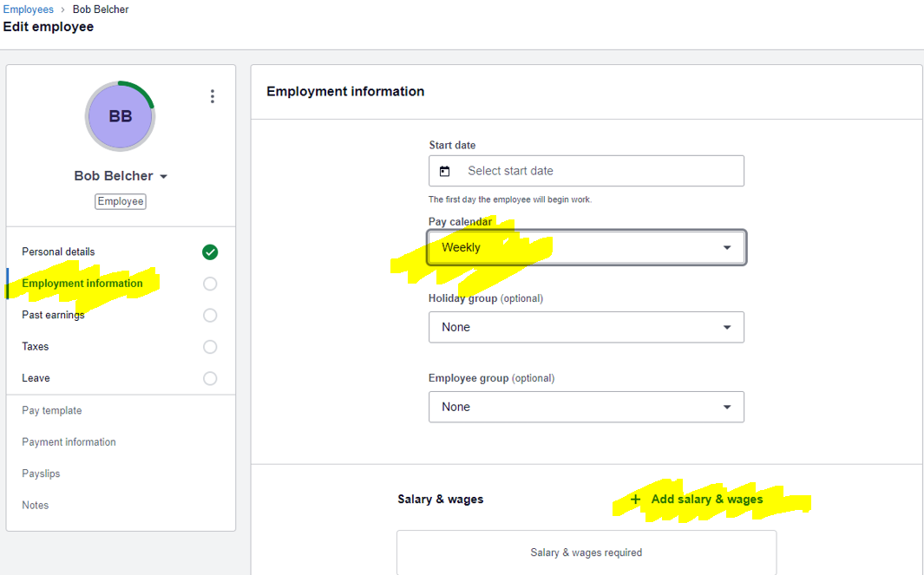This screenshot has width=924, height=575.
Task: Click the Leave status circle
Action: [210, 378]
